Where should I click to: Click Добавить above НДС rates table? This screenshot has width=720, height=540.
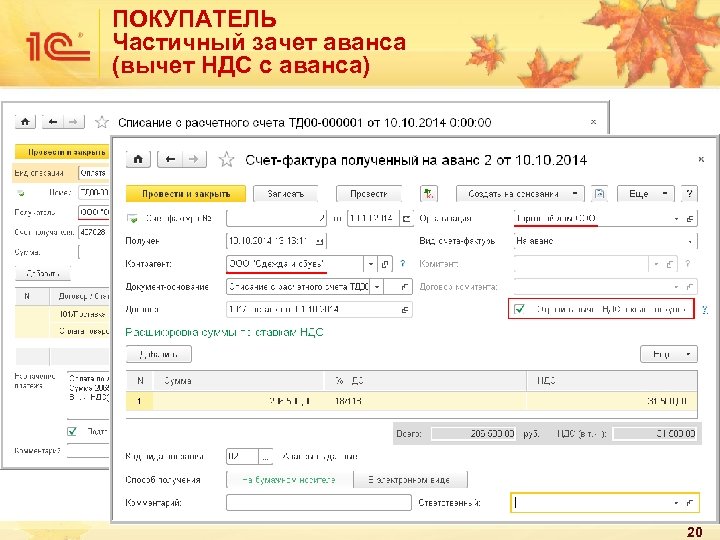coord(158,354)
